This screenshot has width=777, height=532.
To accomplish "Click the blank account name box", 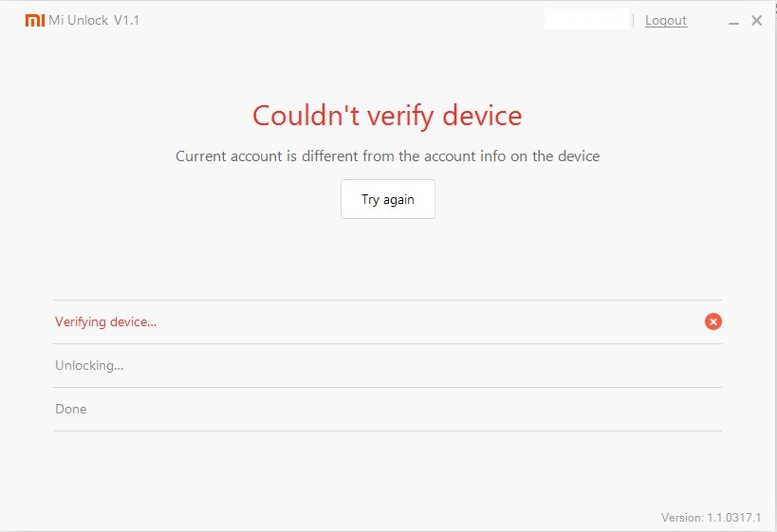I will tap(587, 20).
